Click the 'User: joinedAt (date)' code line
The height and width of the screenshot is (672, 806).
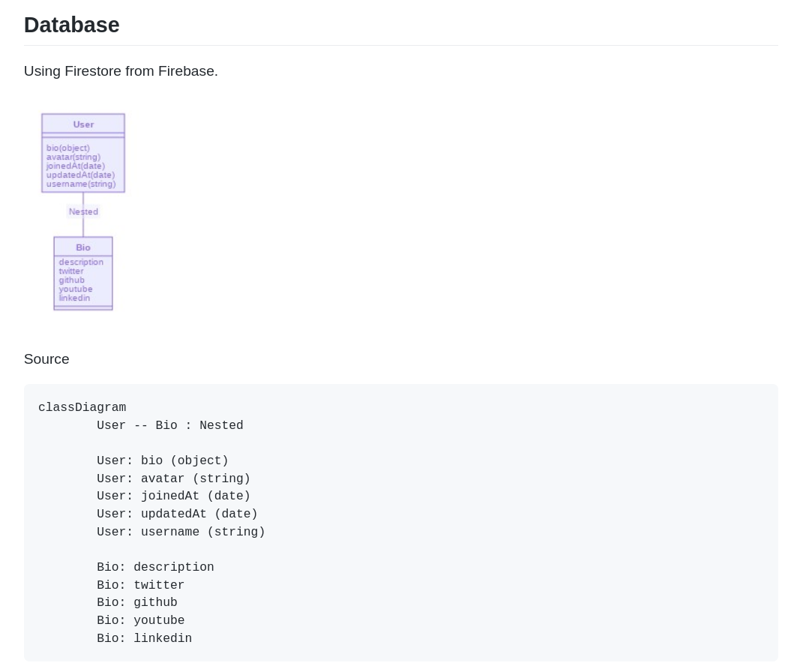(x=174, y=496)
